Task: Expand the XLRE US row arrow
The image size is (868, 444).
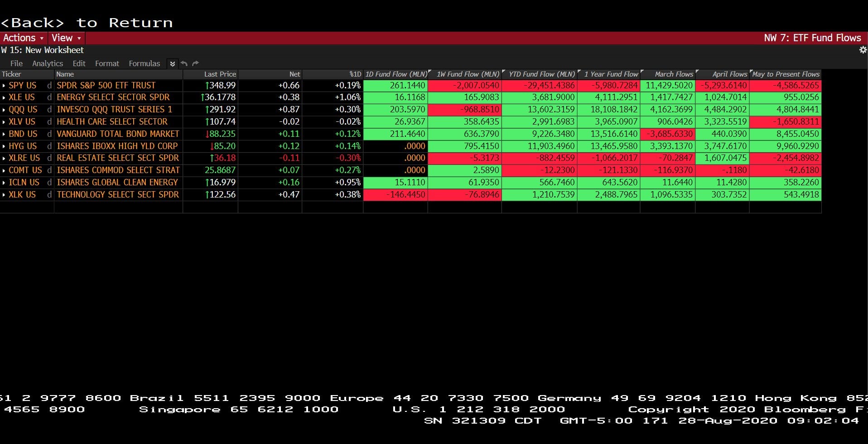Action: tap(4, 158)
